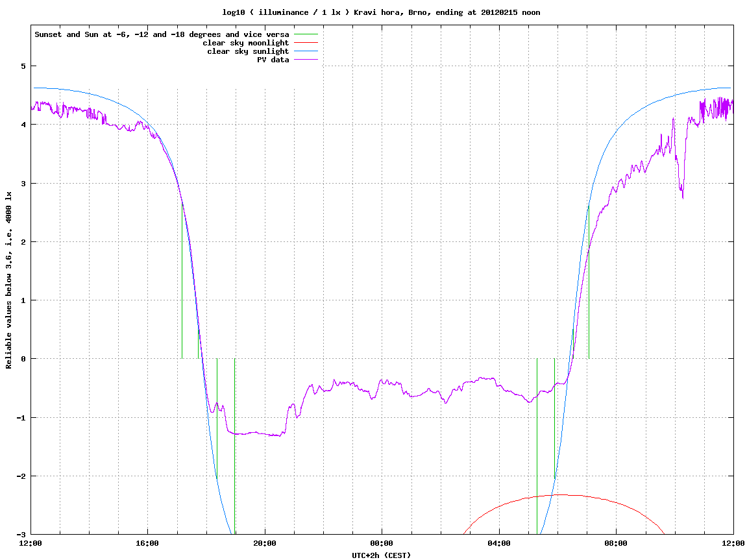This screenshot has height=560, width=747.
Task: Click the y-axis tick label -3
Action: coord(21,535)
